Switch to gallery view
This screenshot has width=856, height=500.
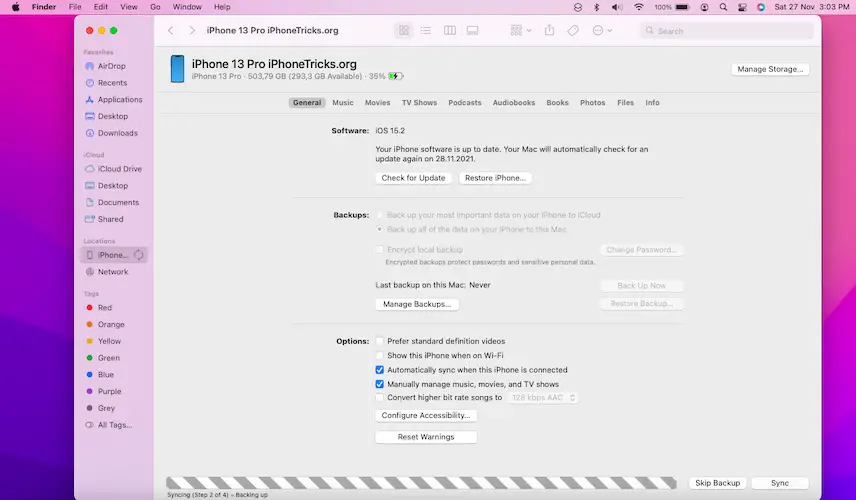[x=473, y=31]
